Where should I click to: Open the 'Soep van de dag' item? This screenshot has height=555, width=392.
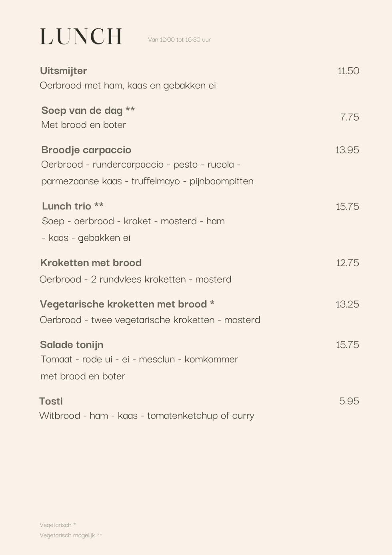88,110
